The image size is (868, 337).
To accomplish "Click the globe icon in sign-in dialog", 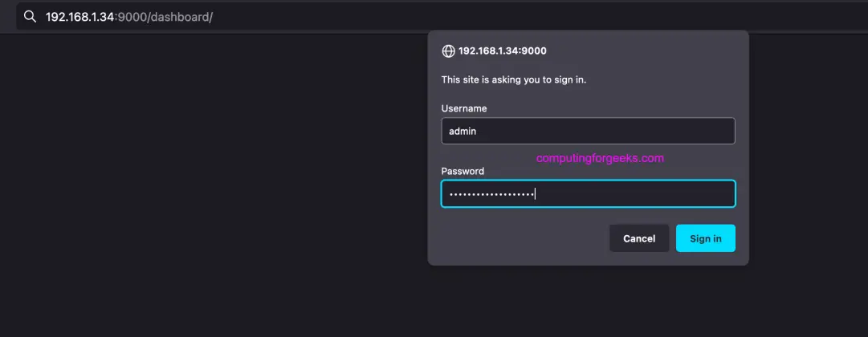I will (x=448, y=51).
